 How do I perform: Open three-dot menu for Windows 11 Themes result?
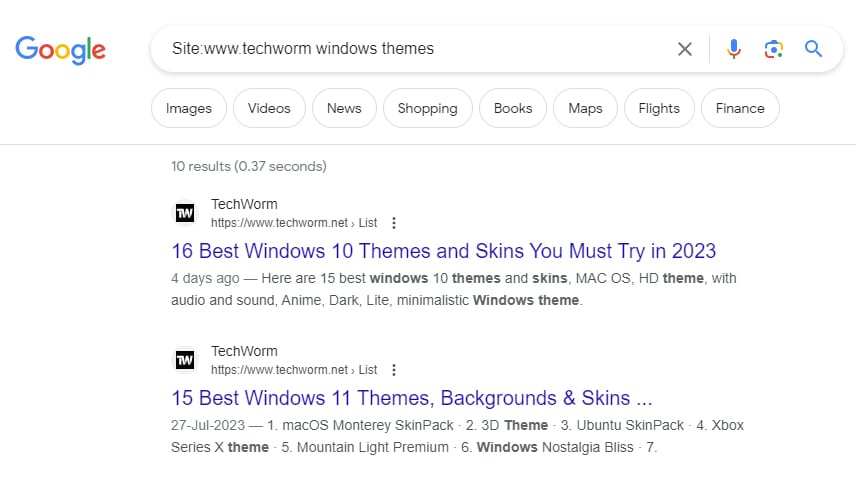pyautogui.click(x=394, y=370)
